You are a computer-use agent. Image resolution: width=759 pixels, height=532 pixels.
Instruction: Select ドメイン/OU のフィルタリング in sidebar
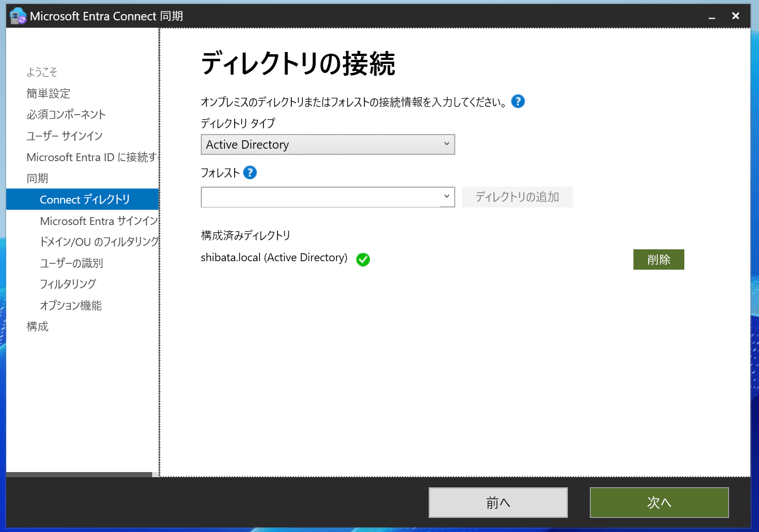pos(99,242)
